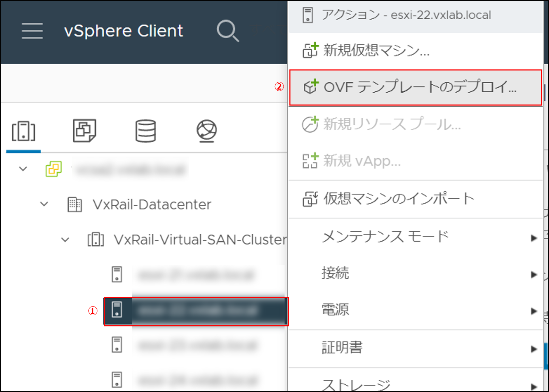Click the highlighted selected host's icon
The width and height of the screenshot is (549, 392).
click(x=117, y=309)
